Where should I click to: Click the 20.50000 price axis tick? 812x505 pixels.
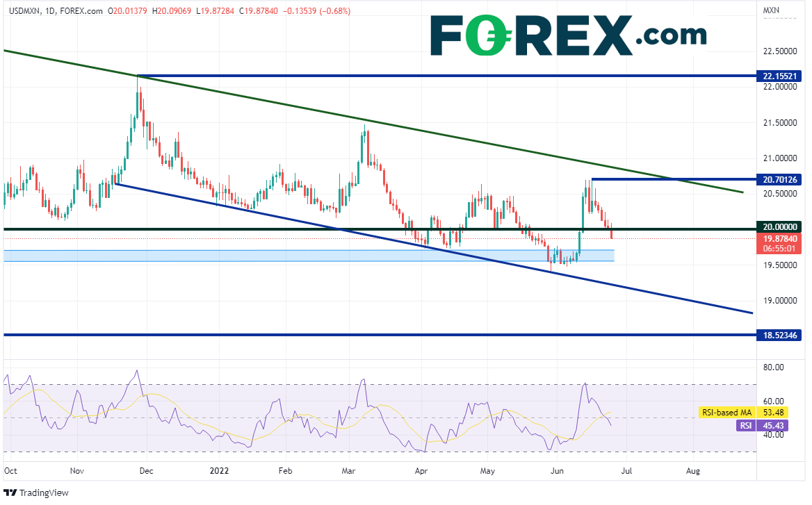click(x=779, y=194)
